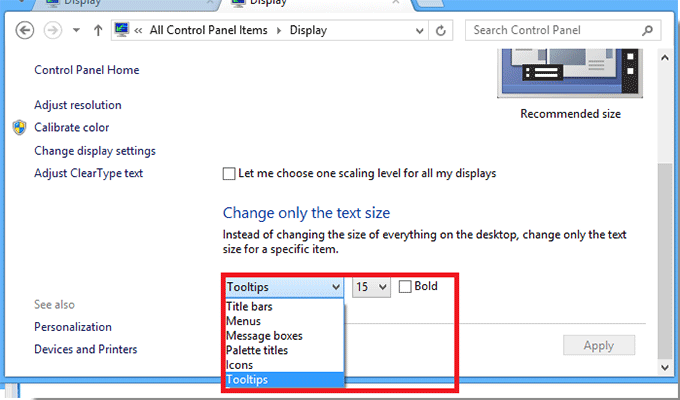Click the shield icon beside Calibrate color

[19, 128]
